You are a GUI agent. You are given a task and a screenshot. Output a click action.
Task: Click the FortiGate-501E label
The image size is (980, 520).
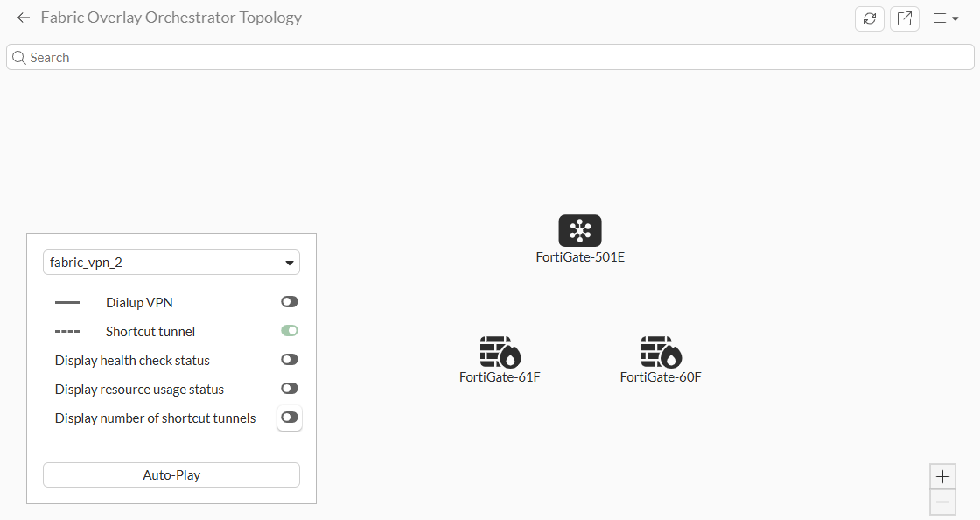580,258
